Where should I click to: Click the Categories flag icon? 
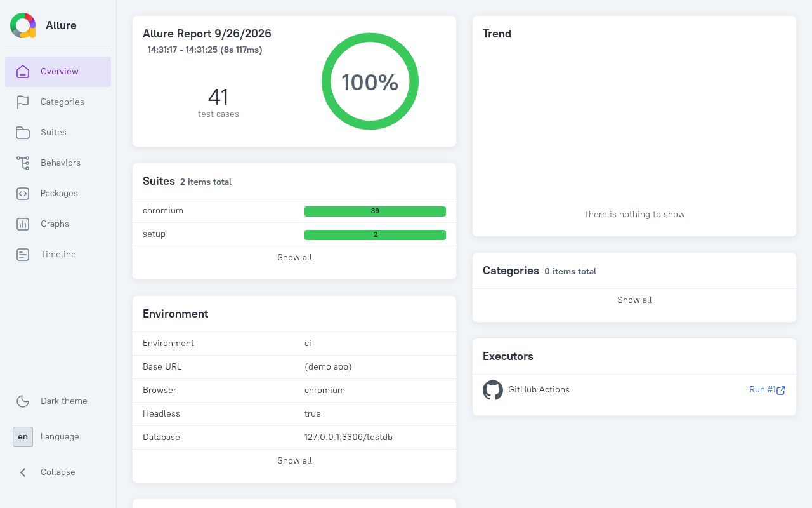pyautogui.click(x=23, y=102)
